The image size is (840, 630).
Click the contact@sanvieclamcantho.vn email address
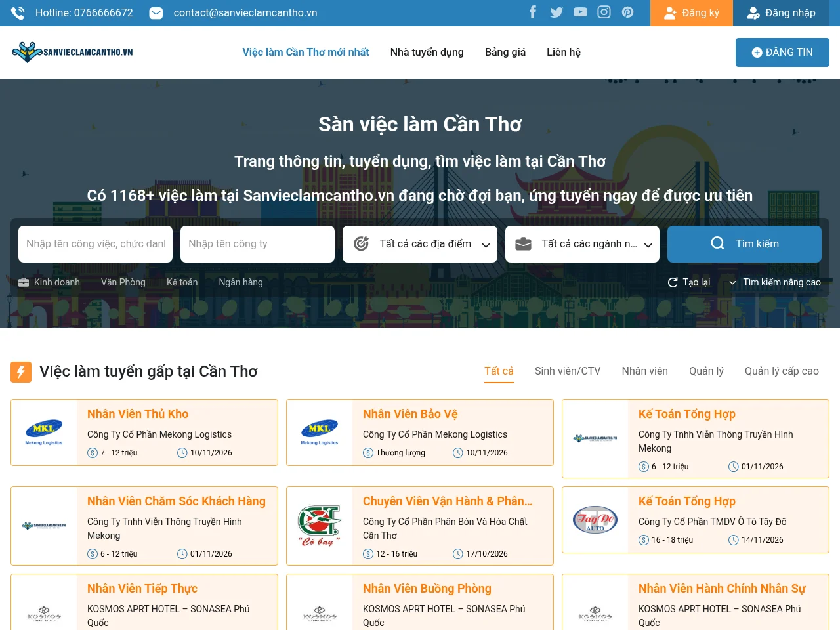point(245,13)
